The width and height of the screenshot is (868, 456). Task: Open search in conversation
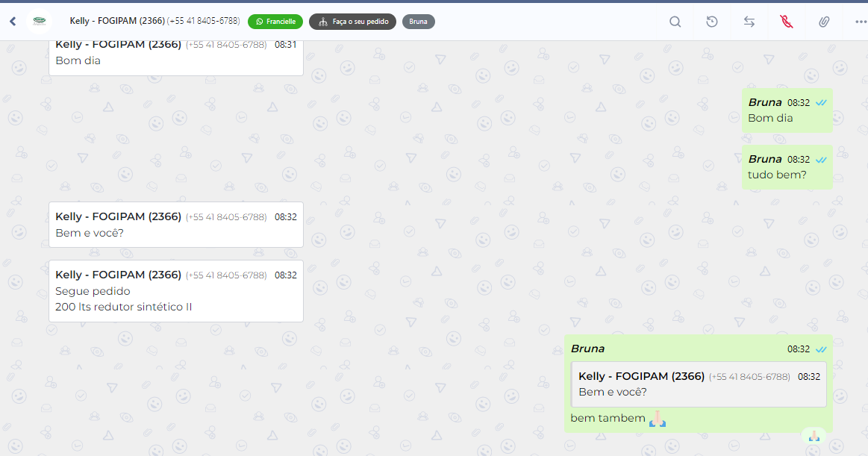point(675,22)
